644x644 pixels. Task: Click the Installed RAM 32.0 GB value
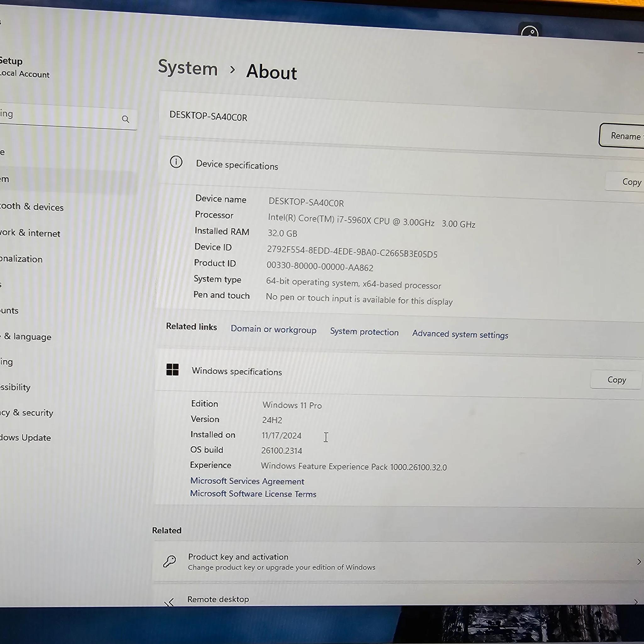tap(282, 233)
